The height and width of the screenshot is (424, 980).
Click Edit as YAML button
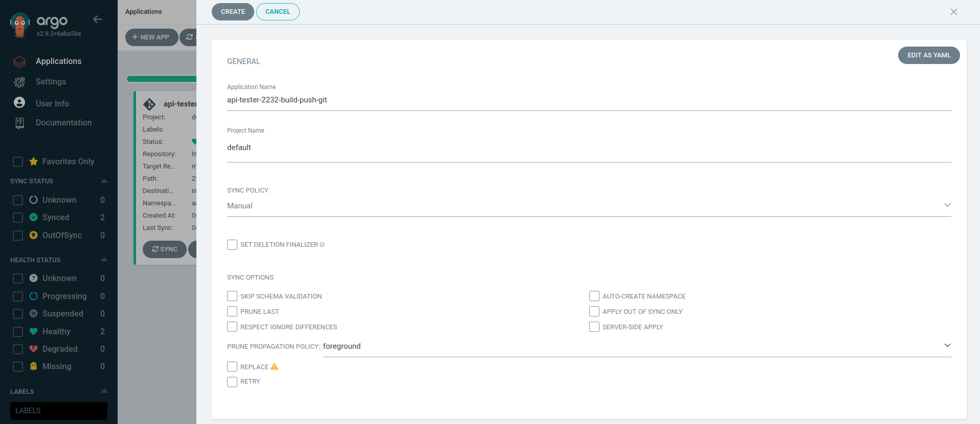pos(928,55)
